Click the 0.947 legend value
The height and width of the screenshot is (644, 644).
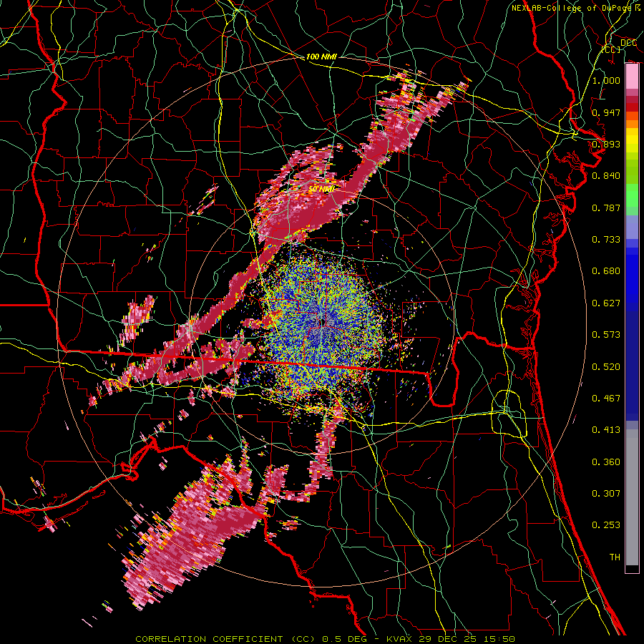(606, 112)
